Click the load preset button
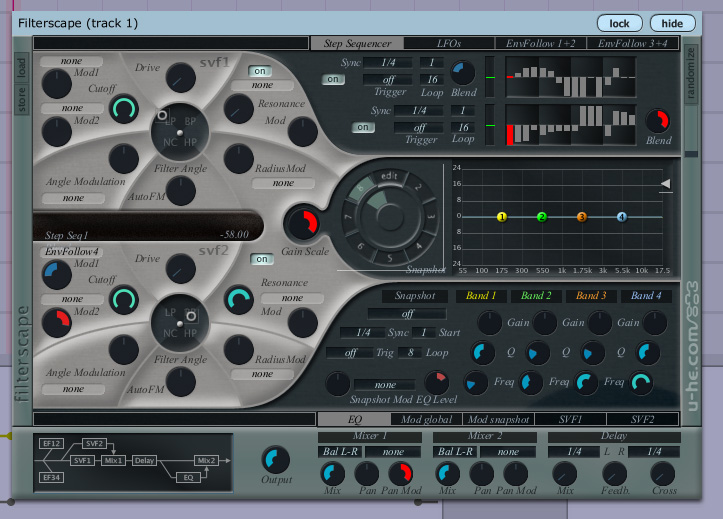This screenshot has height=519, width=723. pos(22,67)
